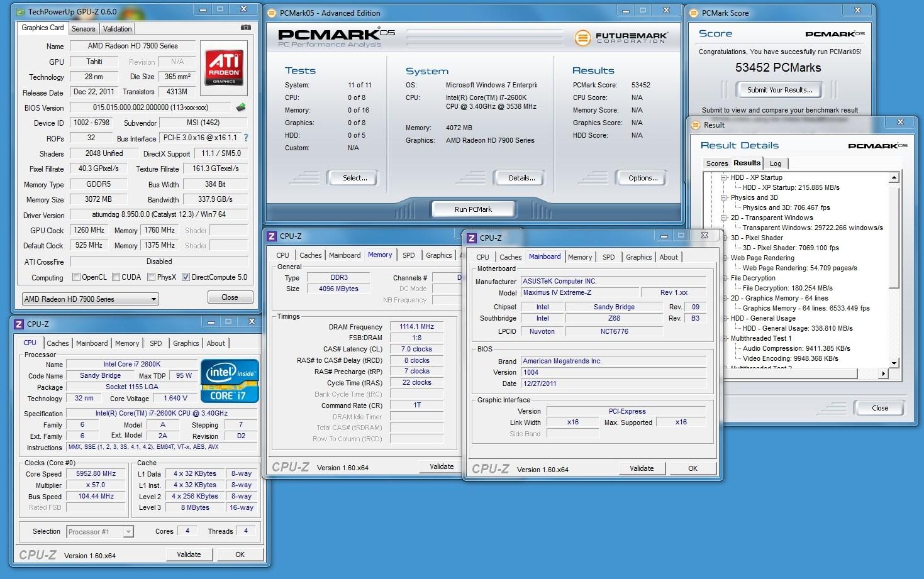
Task: Click CPU-Z Memory window title icon
Action: [x=272, y=236]
